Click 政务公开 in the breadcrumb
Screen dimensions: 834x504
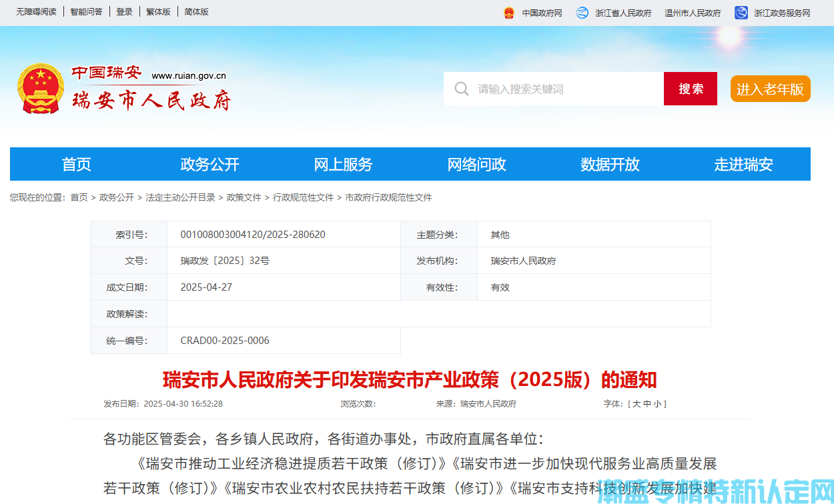(x=117, y=197)
